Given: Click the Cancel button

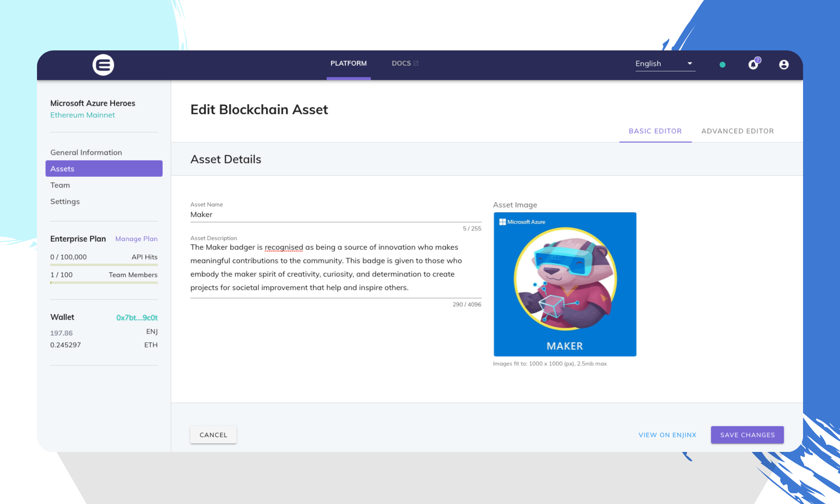Looking at the screenshot, I should [213, 434].
